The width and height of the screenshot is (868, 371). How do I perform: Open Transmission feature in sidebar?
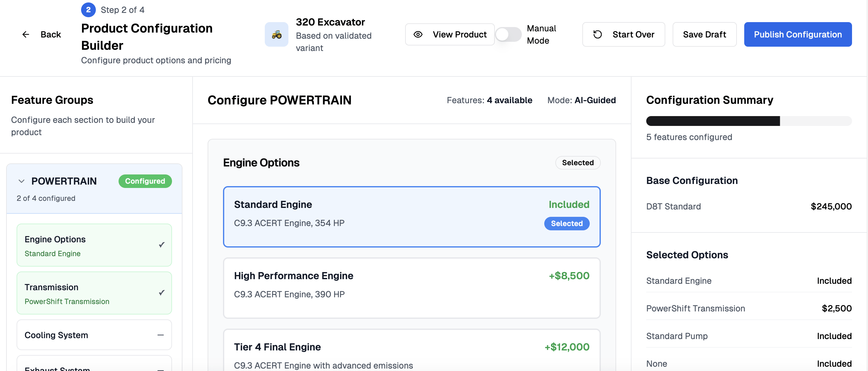(94, 293)
